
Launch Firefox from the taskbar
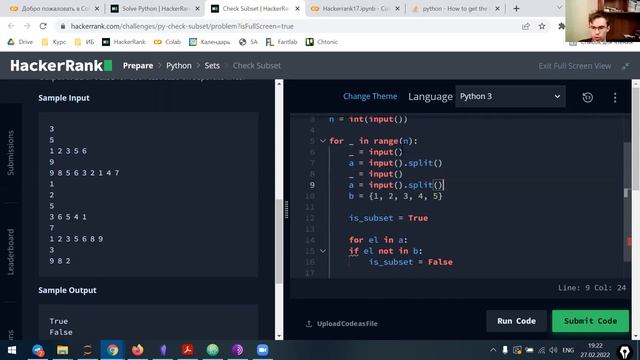(x=138, y=350)
